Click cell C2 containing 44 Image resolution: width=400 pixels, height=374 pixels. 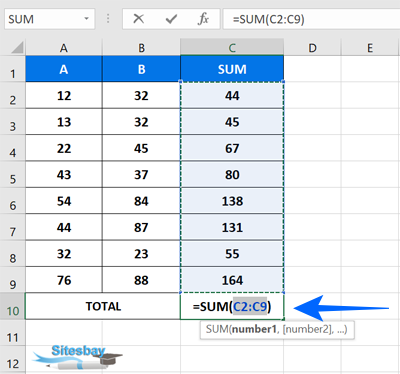coord(232,95)
